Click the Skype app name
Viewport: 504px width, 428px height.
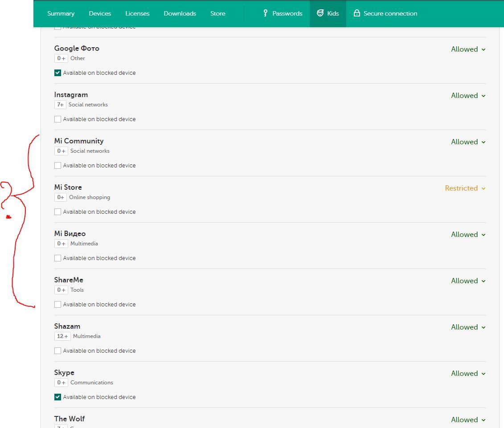click(64, 372)
